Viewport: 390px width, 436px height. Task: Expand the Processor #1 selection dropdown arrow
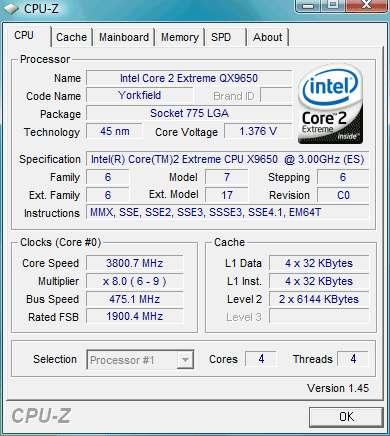click(185, 360)
